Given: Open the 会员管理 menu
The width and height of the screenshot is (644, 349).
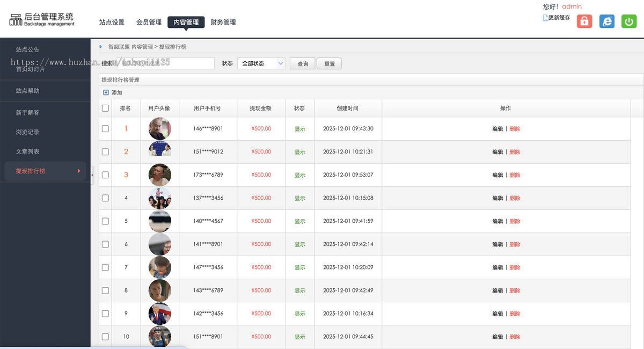Looking at the screenshot, I should tap(149, 23).
